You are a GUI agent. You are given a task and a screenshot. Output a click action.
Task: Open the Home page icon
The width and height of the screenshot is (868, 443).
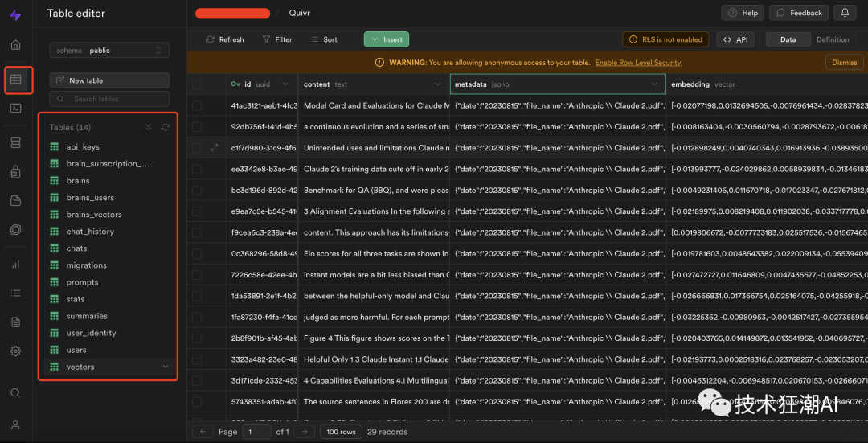point(15,45)
